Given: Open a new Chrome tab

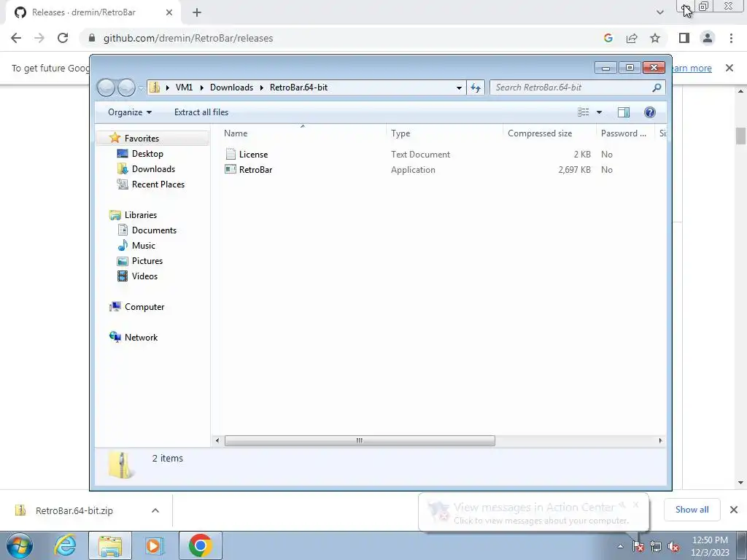Looking at the screenshot, I should pos(197,13).
